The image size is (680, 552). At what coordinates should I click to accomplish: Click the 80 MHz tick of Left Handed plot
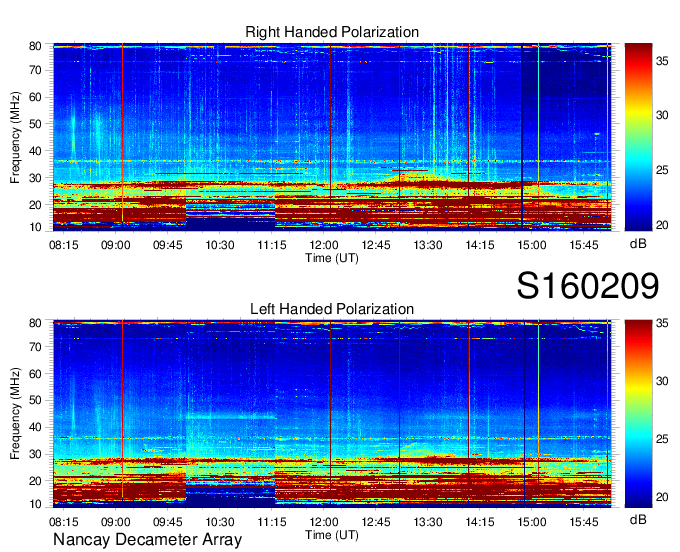coord(35,323)
